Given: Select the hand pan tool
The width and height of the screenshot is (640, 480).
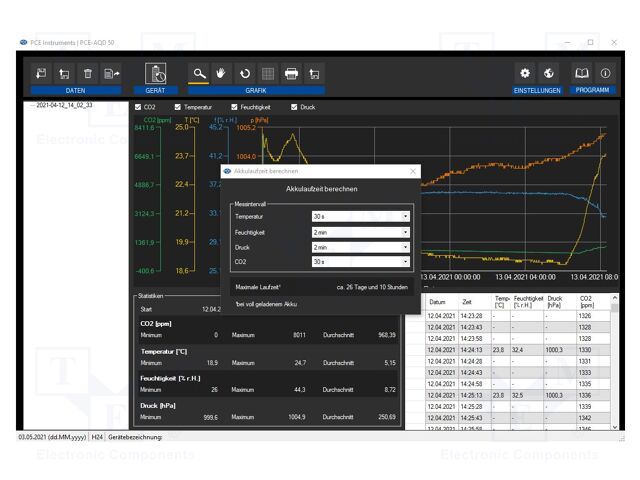Looking at the screenshot, I should (222, 73).
